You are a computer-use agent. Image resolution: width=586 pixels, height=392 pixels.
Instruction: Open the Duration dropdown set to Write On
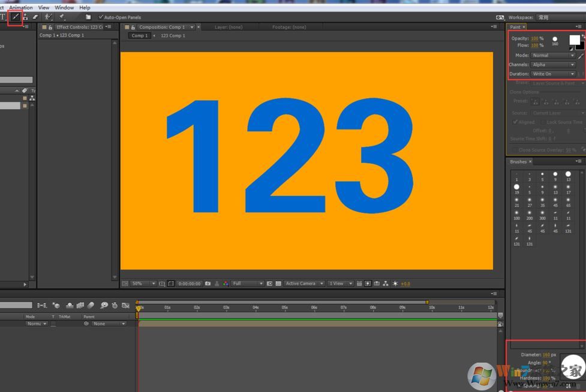[x=553, y=74]
